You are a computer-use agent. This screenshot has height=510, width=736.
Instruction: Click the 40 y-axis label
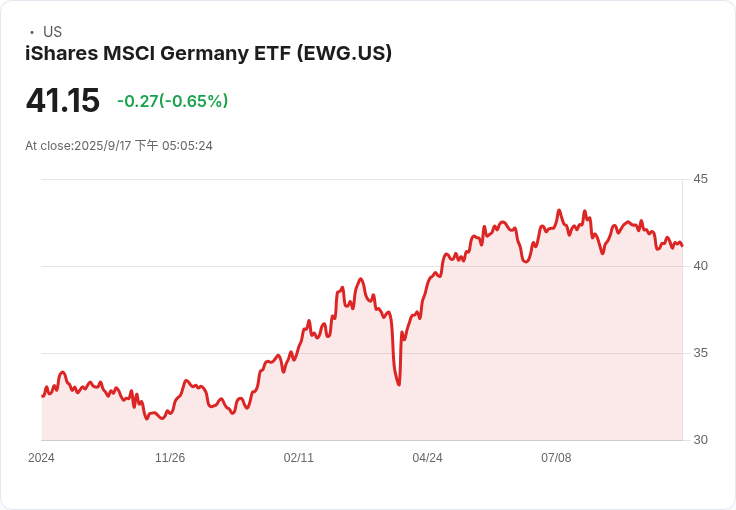point(700,266)
